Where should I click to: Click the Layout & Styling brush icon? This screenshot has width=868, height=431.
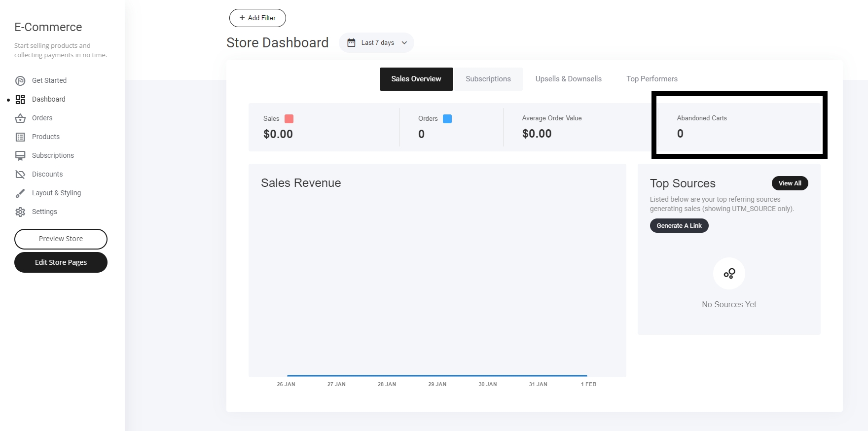pos(20,193)
